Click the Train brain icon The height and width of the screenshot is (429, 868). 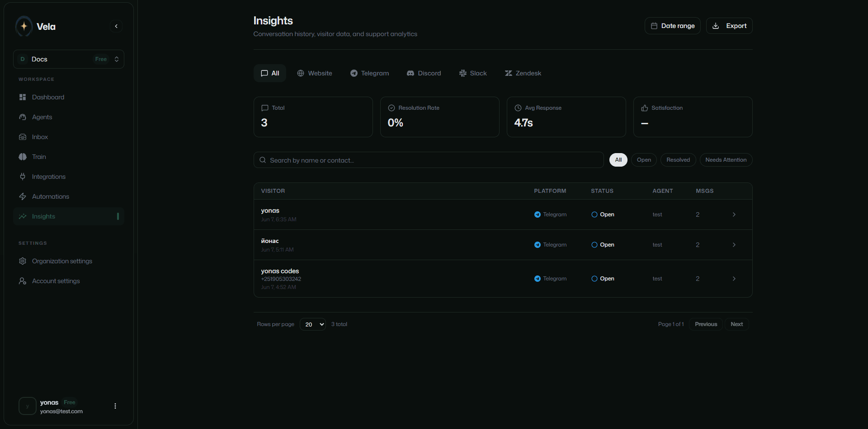23,157
